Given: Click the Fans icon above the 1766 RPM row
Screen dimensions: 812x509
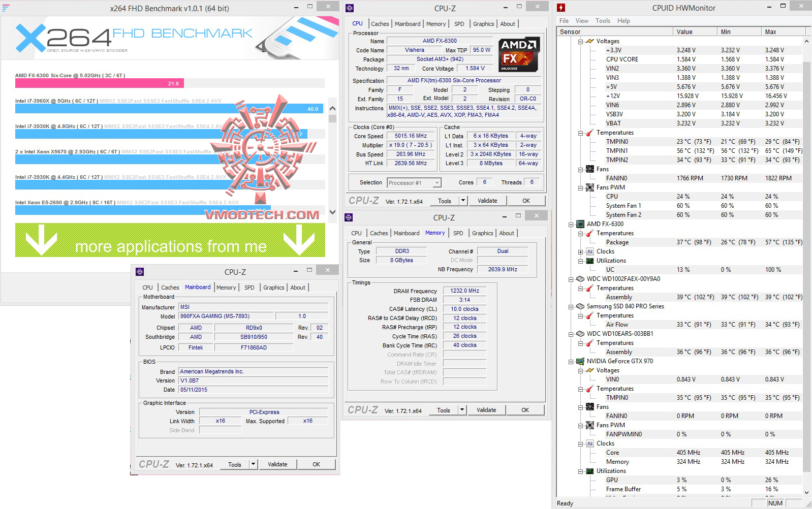Looking at the screenshot, I should (x=589, y=169).
